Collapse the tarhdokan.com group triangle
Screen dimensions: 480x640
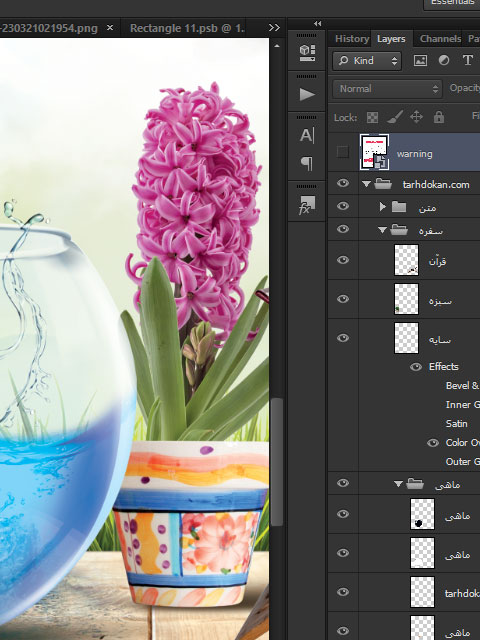[x=366, y=184]
